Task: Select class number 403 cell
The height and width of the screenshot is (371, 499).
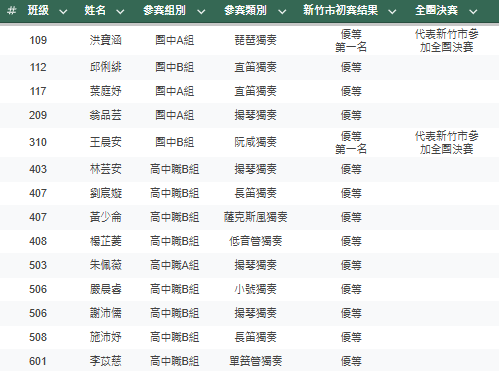Action: (38, 169)
